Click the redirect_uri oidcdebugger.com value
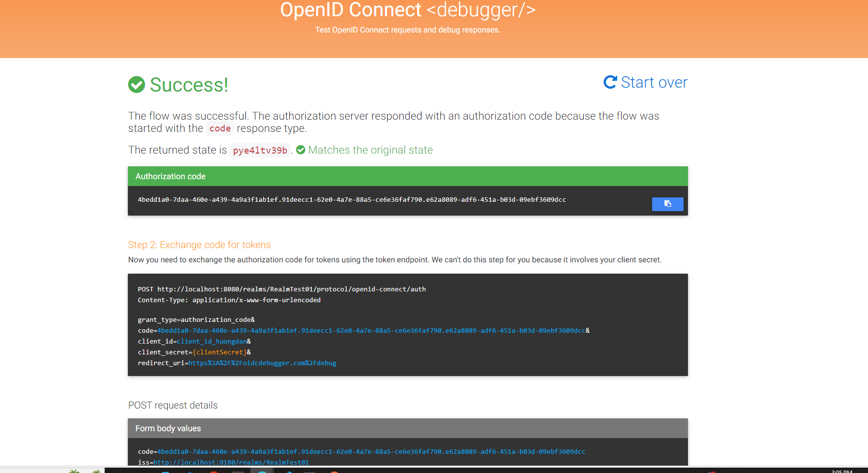The height and width of the screenshot is (473, 868). [x=263, y=363]
